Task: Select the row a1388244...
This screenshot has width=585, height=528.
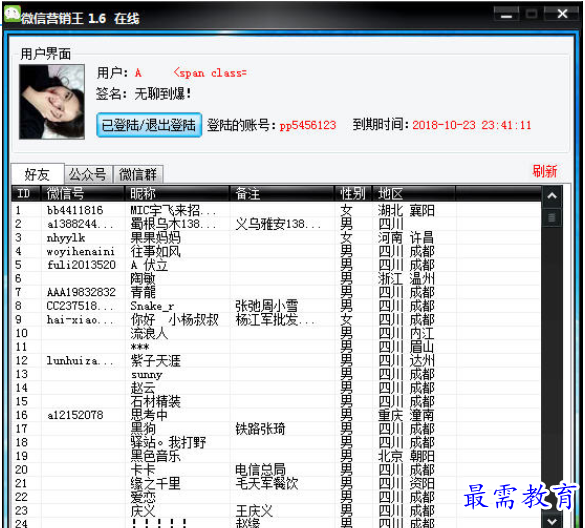Action: pyautogui.click(x=276, y=224)
